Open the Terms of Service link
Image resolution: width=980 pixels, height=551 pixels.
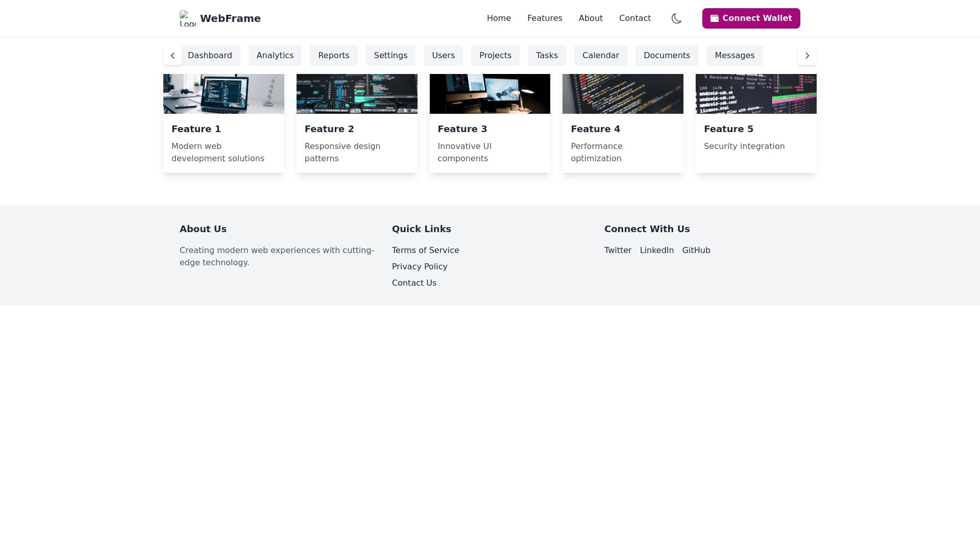coord(425,251)
